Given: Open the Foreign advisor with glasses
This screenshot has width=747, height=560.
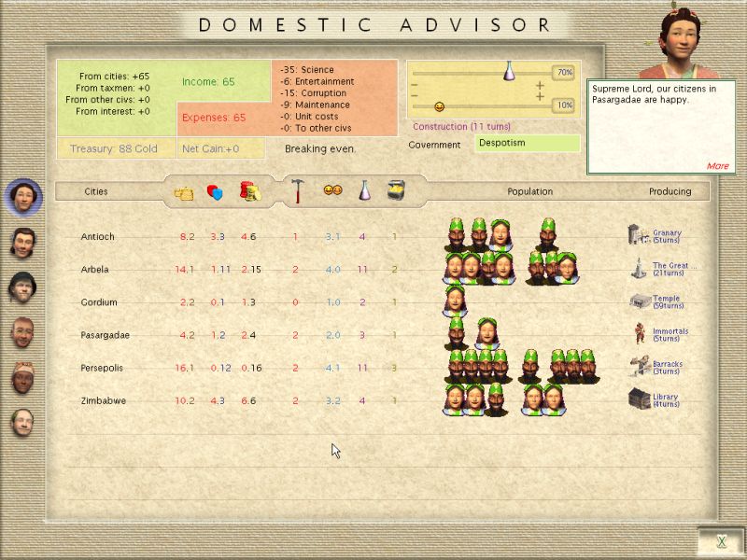Looking at the screenshot, I should coord(22,332).
